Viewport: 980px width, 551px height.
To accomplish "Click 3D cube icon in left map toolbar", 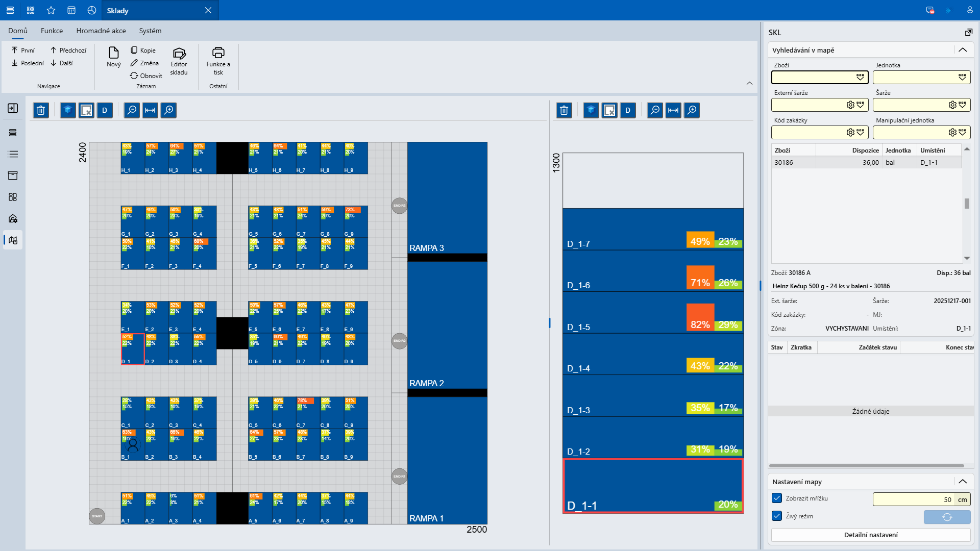I will (68, 110).
